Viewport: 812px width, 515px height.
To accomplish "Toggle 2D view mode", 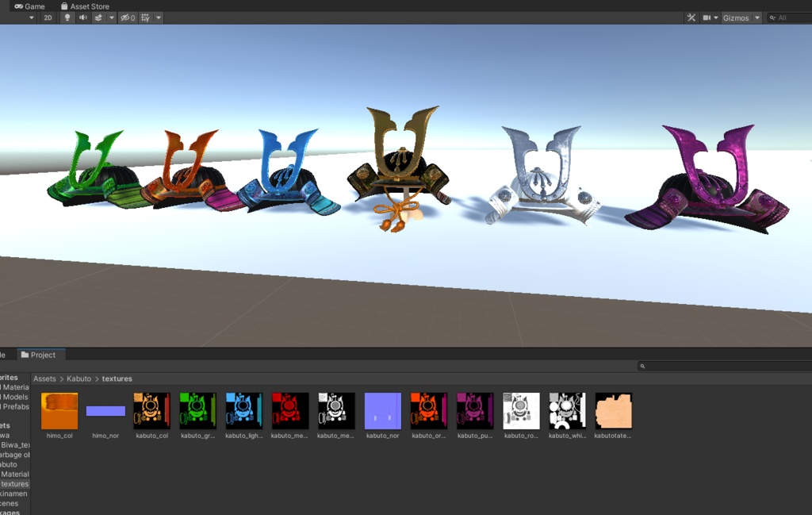I will pyautogui.click(x=48, y=17).
